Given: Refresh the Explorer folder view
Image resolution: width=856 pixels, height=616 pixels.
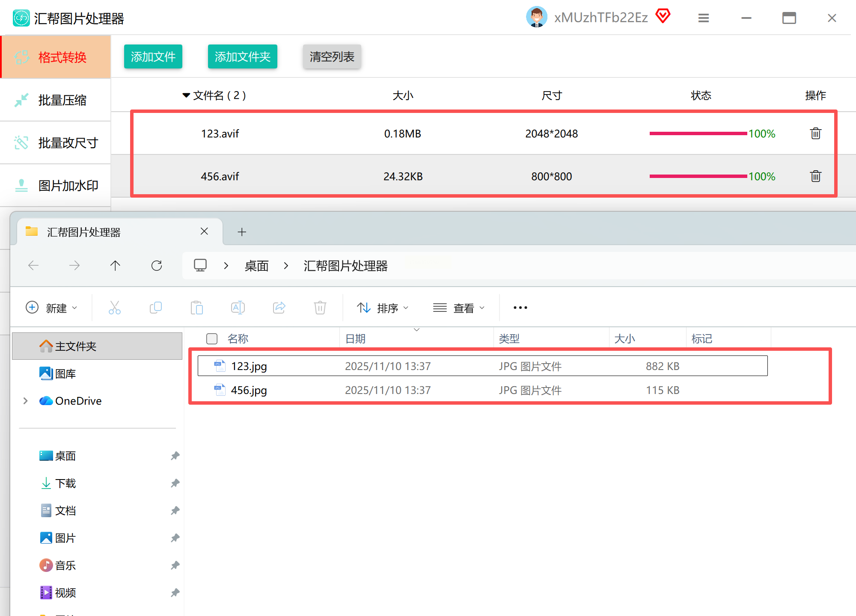Looking at the screenshot, I should 157,266.
